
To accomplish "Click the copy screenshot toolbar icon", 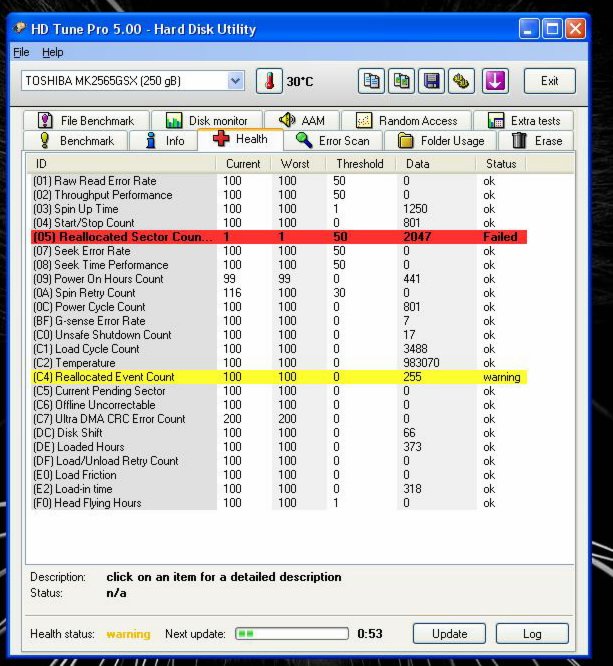I will (401, 81).
